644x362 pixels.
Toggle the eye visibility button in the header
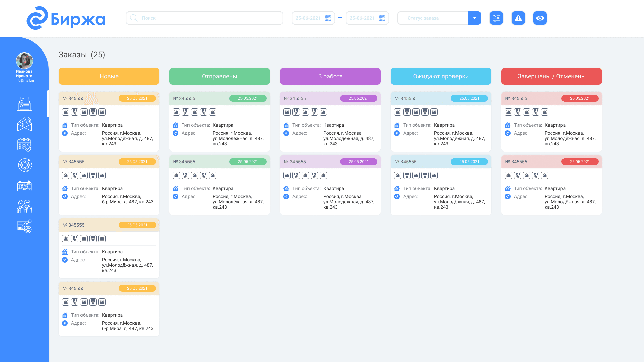coord(540,18)
